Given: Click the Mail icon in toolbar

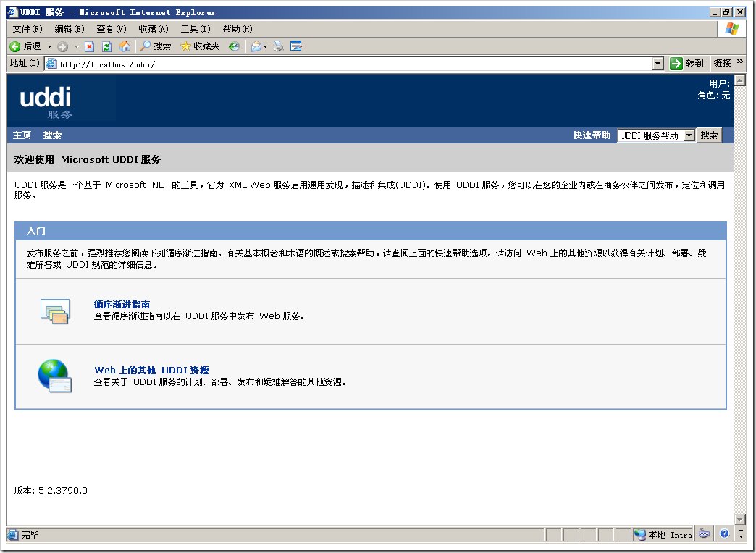Looking at the screenshot, I should pos(256,46).
